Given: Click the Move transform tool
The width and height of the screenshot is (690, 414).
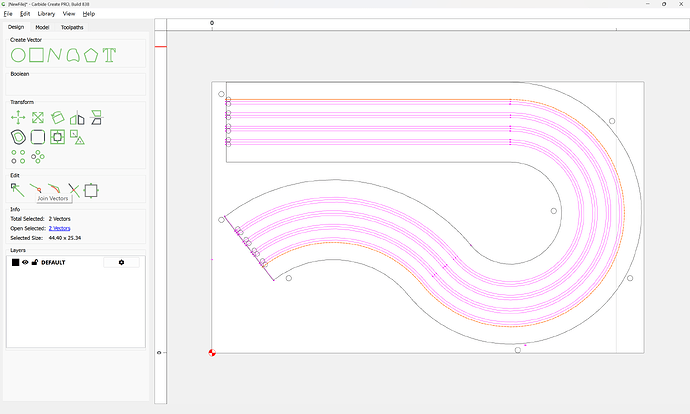Looking at the screenshot, I should click(18, 117).
